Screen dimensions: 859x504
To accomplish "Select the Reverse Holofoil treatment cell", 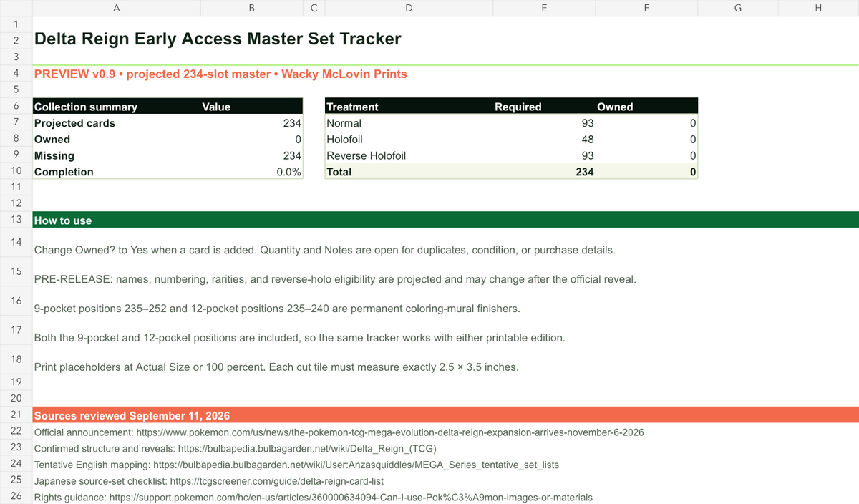I will click(x=409, y=155).
